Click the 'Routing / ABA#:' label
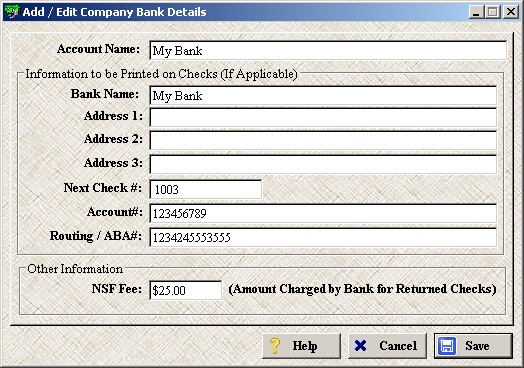 coord(96,236)
